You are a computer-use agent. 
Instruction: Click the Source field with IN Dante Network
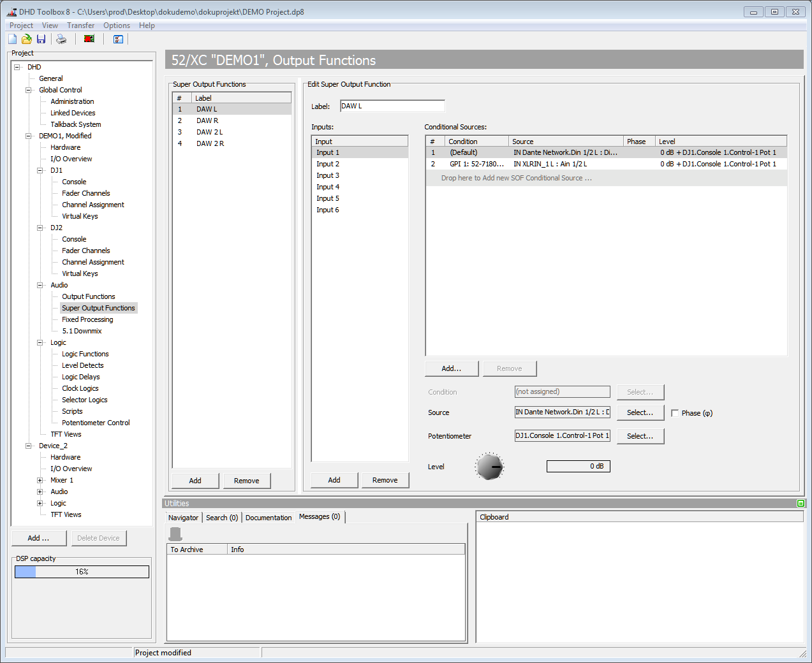[563, 412]
